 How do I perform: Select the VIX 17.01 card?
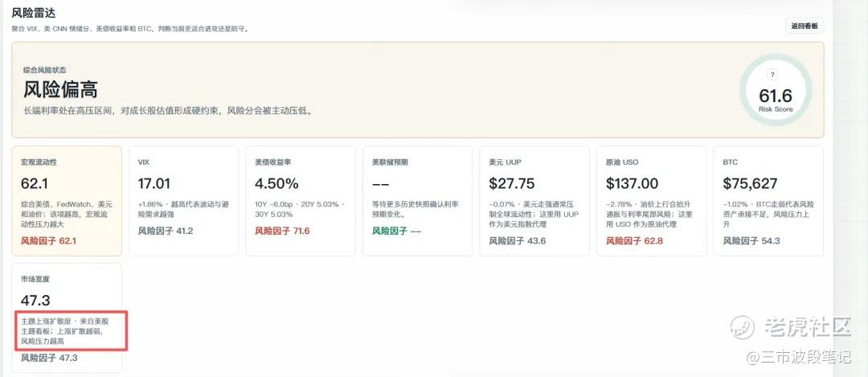pos(184,201)
